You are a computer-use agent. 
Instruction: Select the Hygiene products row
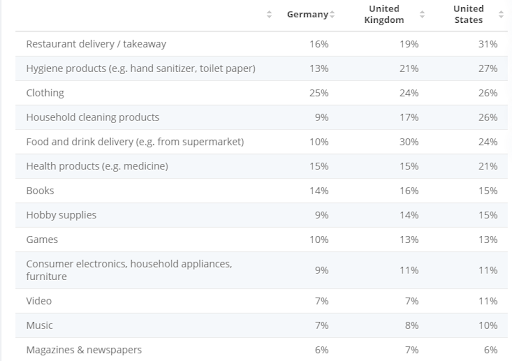pos(261,68)
